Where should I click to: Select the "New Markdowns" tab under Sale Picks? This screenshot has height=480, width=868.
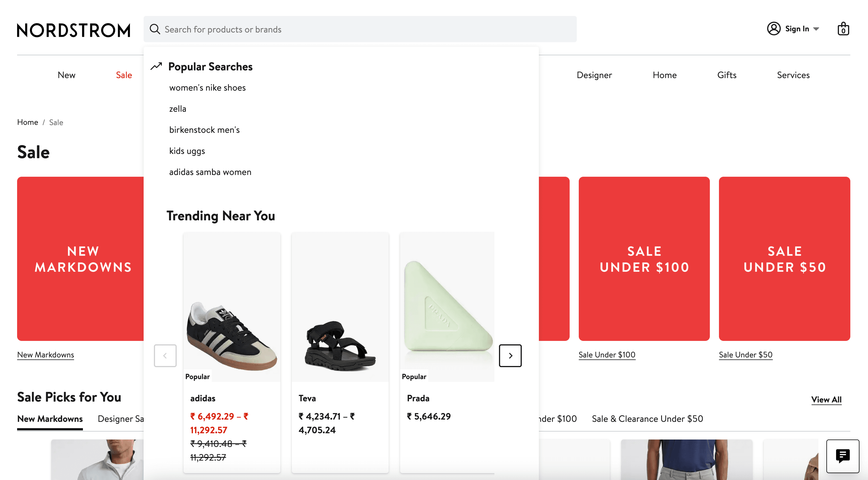50,419
